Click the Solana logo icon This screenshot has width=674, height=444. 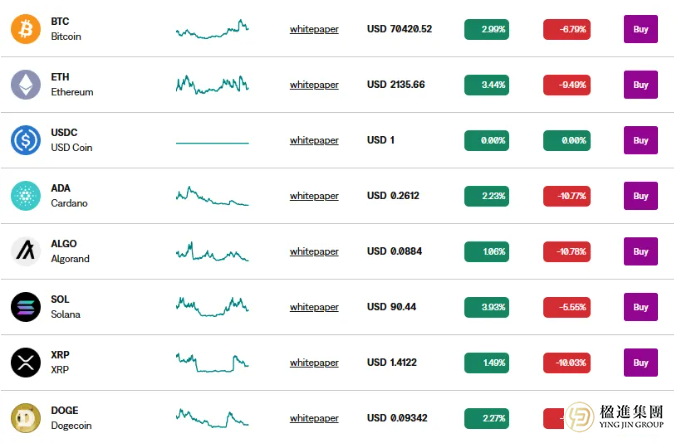[25, 307]
